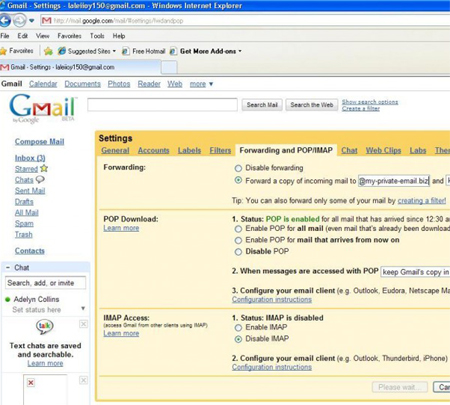Screen dimensions: 450x405
Task: Open Contacts
Action: [x=30, y=251]
